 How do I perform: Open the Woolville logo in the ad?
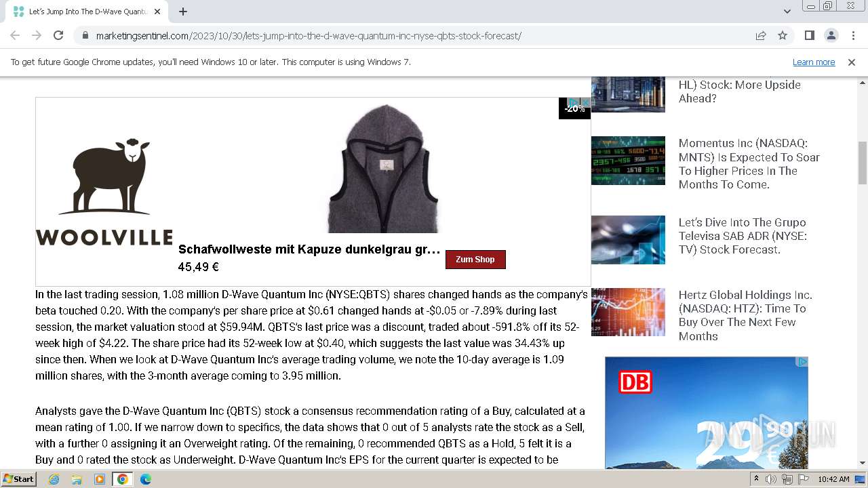(x=104, y=192)
